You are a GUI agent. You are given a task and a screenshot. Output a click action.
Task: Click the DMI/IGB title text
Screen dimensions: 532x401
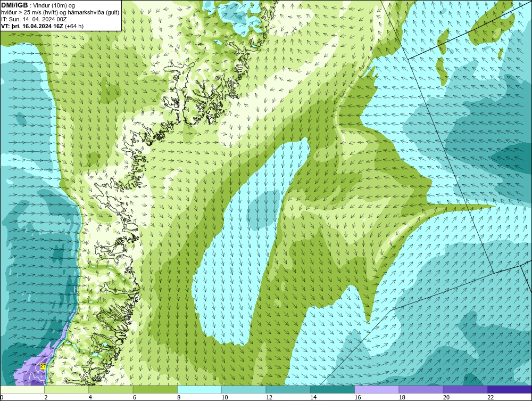[x=14, y=5]
